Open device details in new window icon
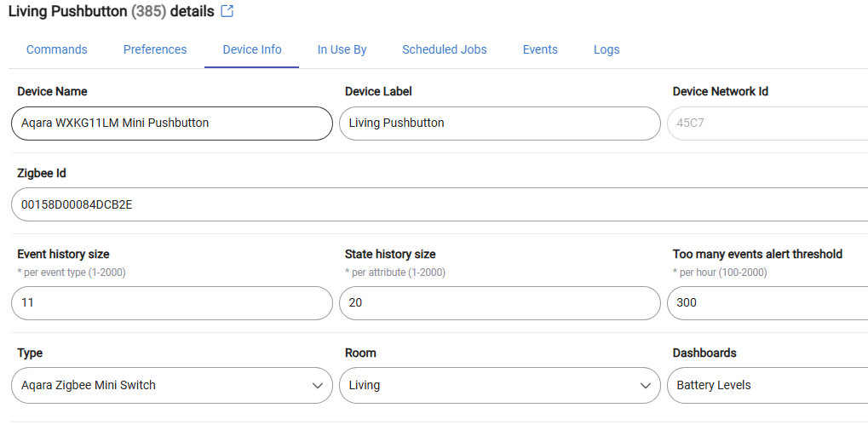 (227, 11)
